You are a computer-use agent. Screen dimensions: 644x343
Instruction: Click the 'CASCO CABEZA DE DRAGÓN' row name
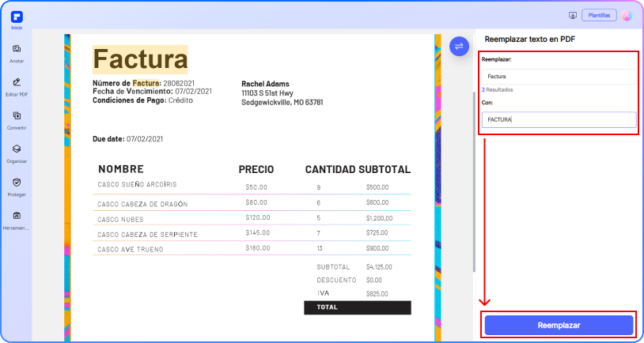pos(142,205)
